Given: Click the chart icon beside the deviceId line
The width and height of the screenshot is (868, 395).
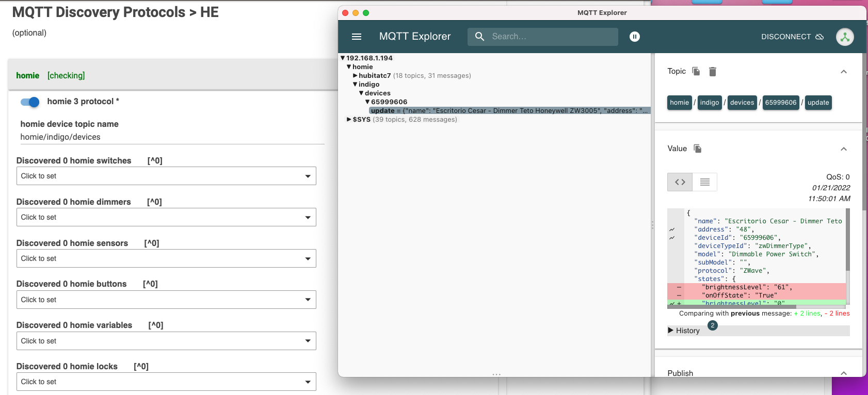Looking at the screenshot, I should (672, 238).
